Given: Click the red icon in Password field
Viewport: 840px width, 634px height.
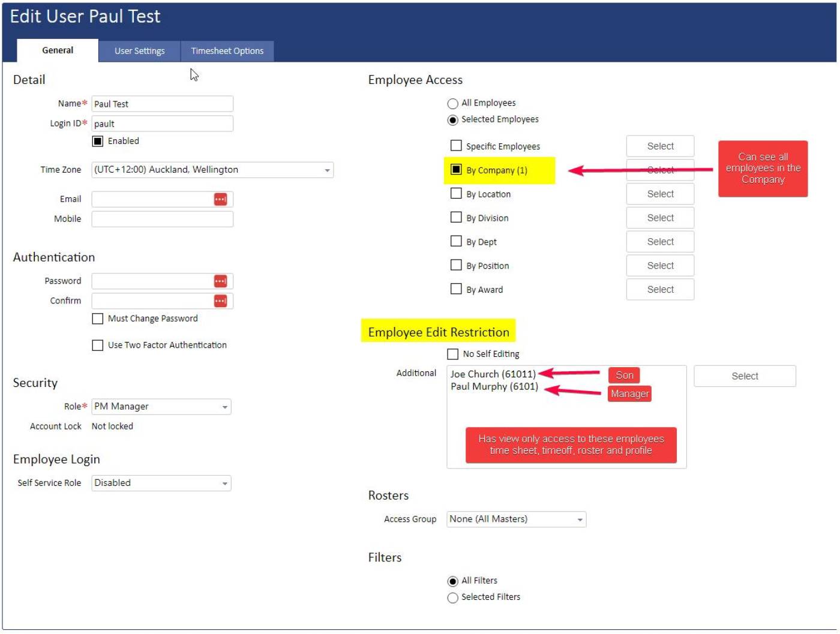Looking at the screenshot, I should [x=220, y=281].
